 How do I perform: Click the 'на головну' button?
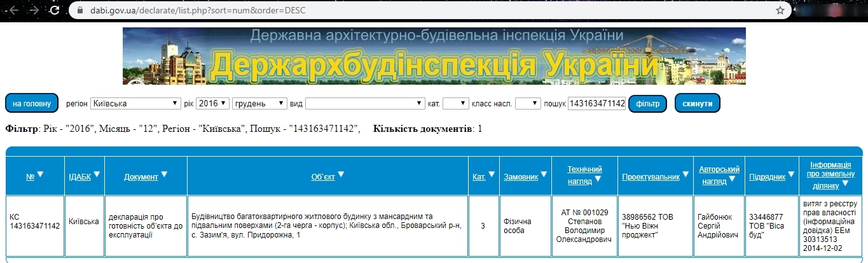point(32,103)
